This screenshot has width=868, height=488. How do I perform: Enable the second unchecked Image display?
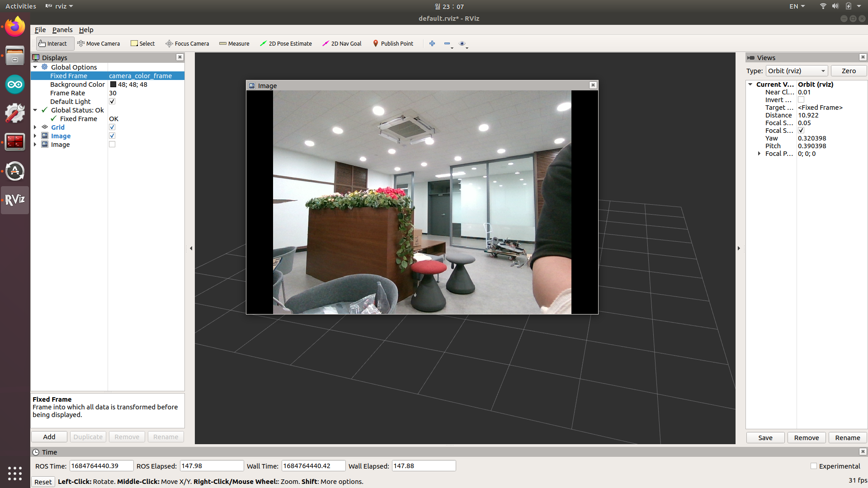[112, 145]
